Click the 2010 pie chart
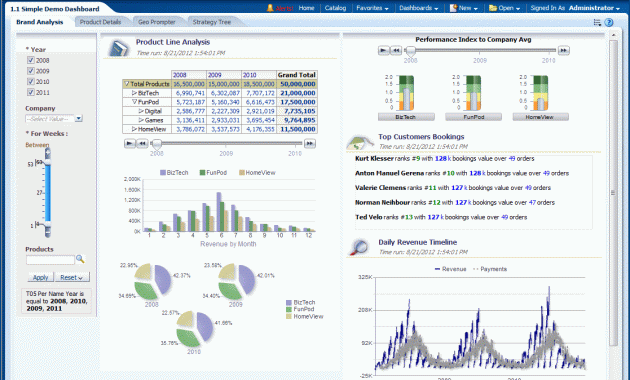This screenshot has width=630, height=380. (x=195, y=329)
